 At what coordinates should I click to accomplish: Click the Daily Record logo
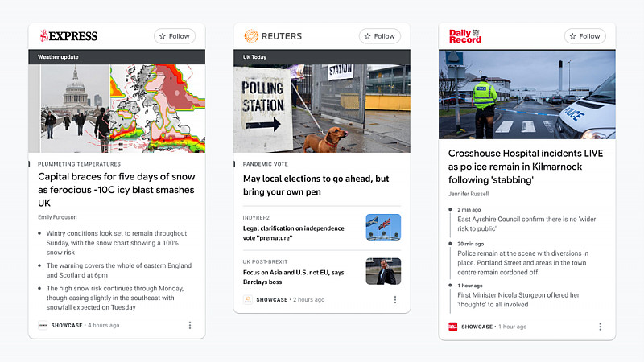click(x=465, y=36)
